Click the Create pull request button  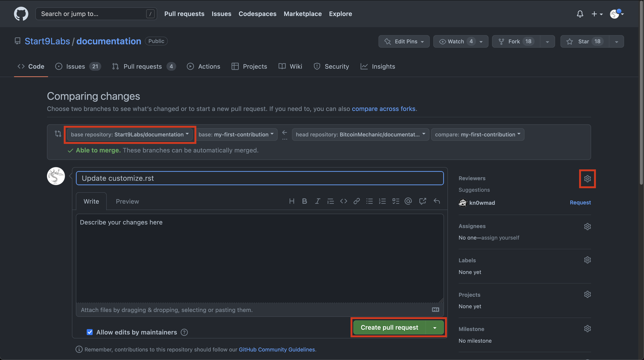(x=389, y=328)
